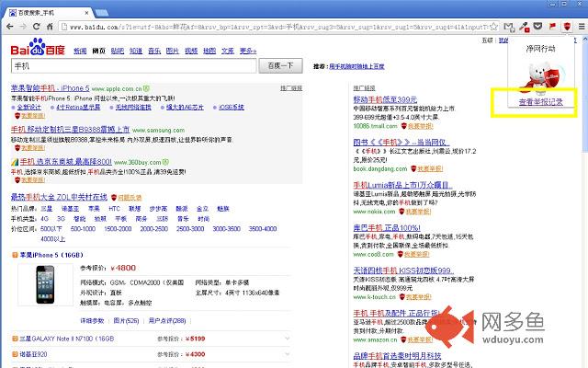Open 详细参数 for iPhone 5
The height and width of the screenshot is (368, 588).
click(x=92, y=321)
